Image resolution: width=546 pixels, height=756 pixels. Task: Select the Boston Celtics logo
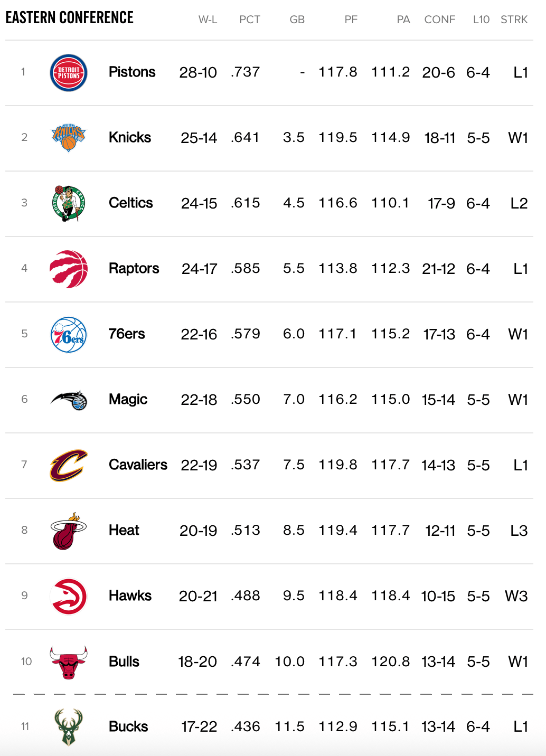click(69, 203)
